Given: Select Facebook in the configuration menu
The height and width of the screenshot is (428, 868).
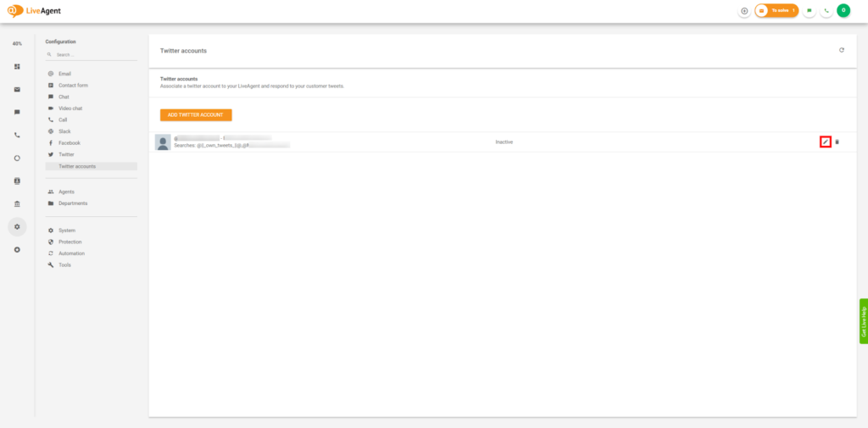Looking at the screenshot, I should point(69,143).
